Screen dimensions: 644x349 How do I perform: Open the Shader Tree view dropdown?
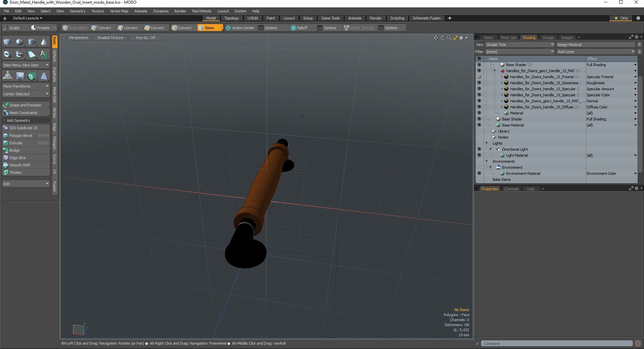(x=520, y=45)
